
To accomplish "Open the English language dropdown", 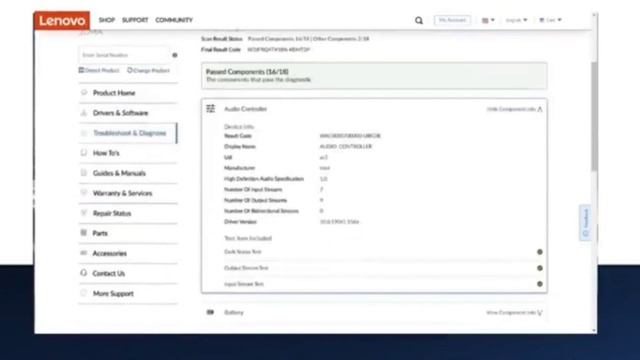I will coord(516,20).
